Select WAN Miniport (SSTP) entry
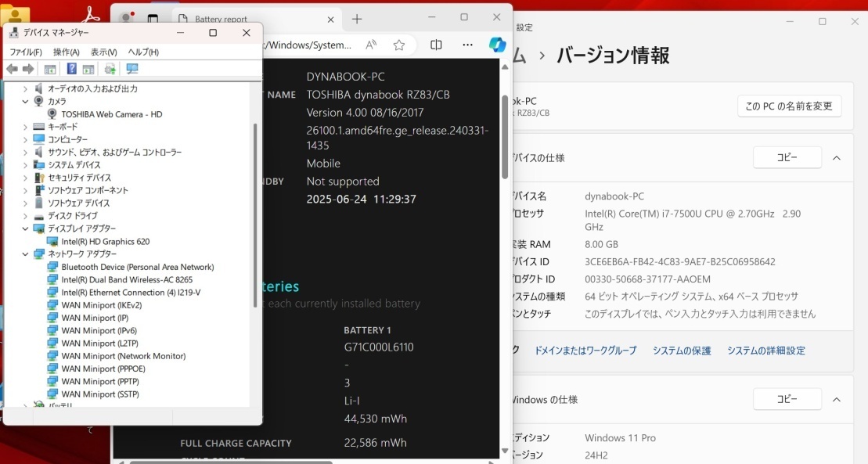The height and width of the screenshot is (464, 868). [x=100, y=394]
